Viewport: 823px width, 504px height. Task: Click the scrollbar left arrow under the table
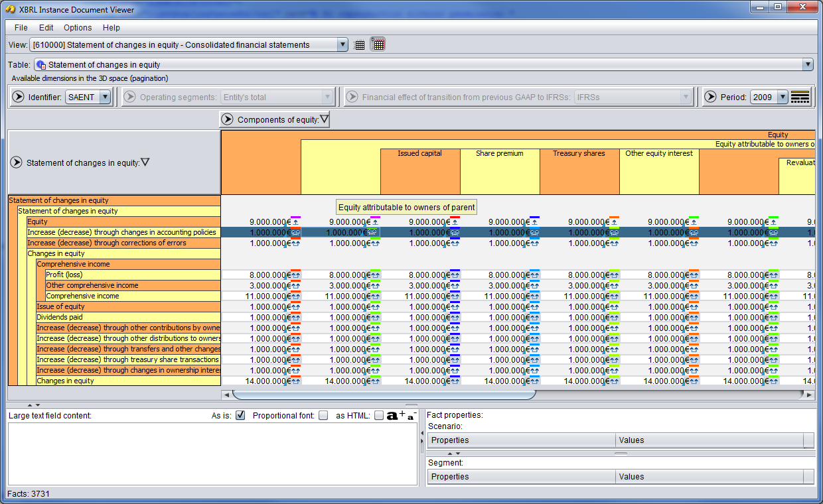coord(226,395)
